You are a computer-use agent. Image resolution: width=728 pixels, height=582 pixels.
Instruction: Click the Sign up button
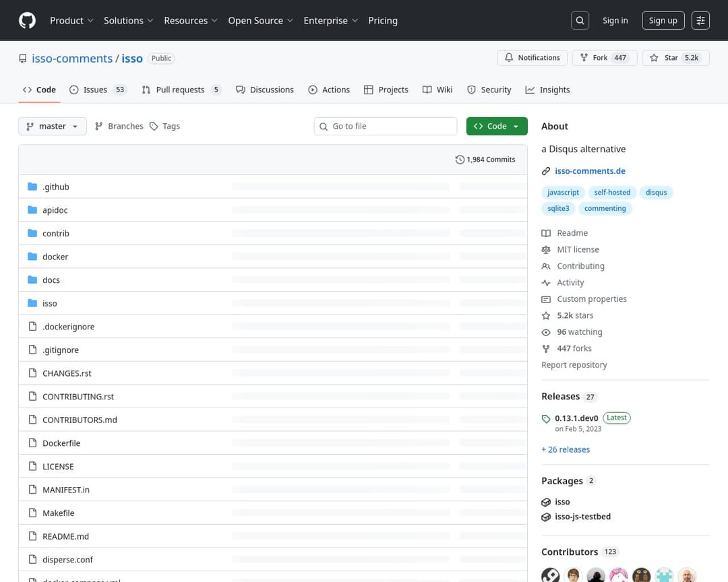coord(663,20)
